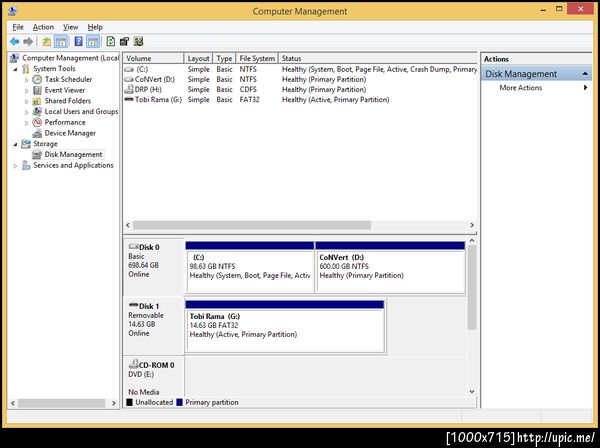Click the Forward arrow toolbar icon

28,41
